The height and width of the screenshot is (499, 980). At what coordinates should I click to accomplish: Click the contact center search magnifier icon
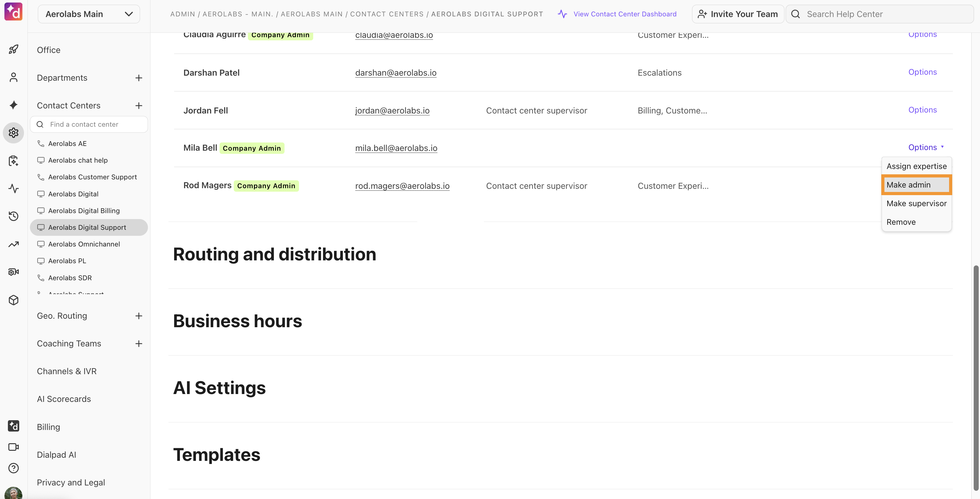pos(40,125)
